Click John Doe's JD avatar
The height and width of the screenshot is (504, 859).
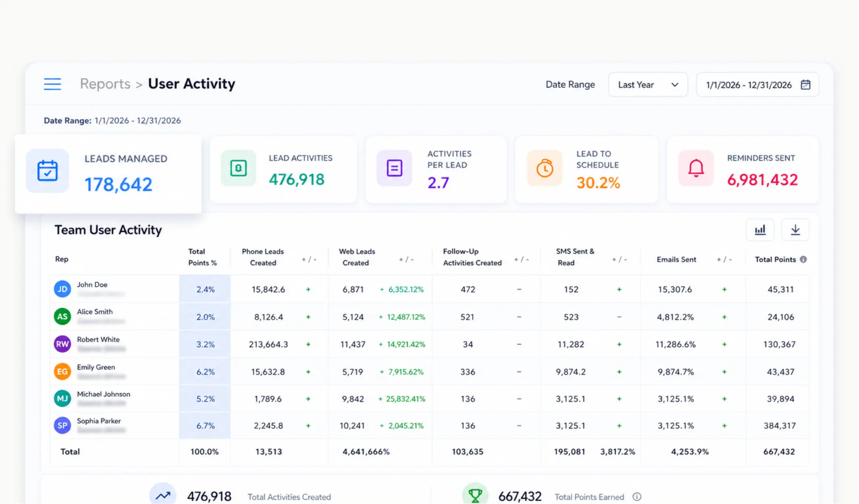click(x=62, y=289)
